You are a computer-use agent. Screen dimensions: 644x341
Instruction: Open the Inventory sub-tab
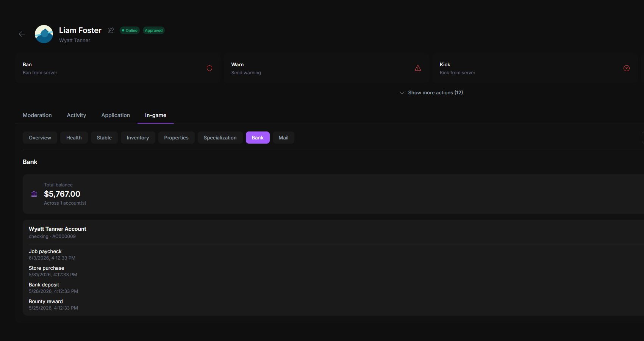[138, 138]
